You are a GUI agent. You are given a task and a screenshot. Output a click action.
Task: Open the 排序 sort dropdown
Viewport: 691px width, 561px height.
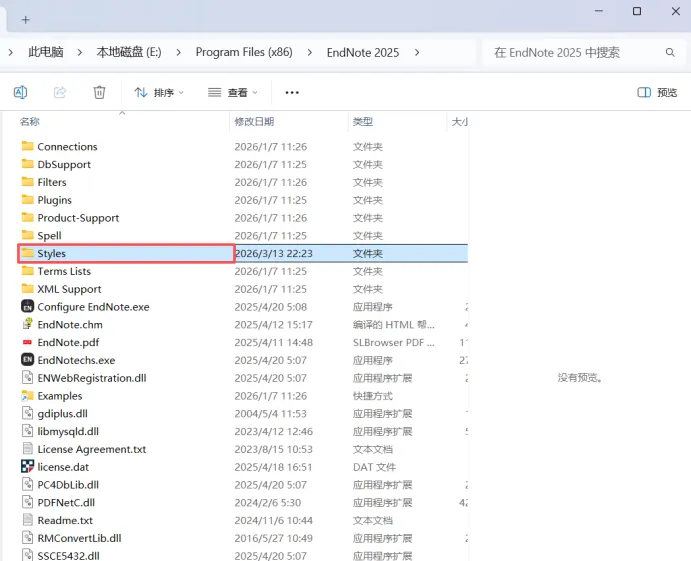tap(159, 93)
